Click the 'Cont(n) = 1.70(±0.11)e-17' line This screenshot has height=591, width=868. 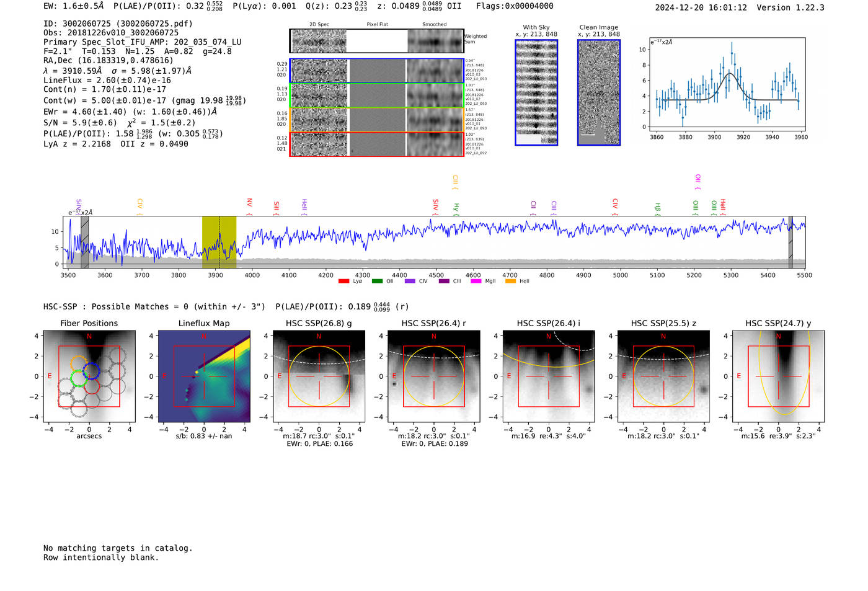pyautogui.click(x=105, y=89)
